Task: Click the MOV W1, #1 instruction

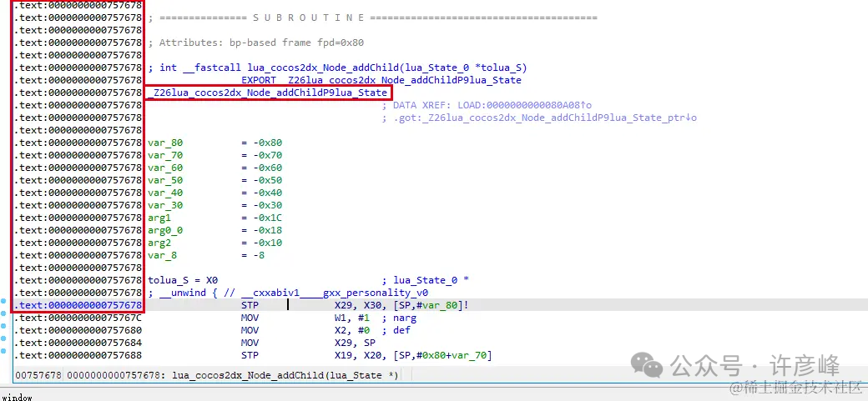Action: click(x=305, y=318)
